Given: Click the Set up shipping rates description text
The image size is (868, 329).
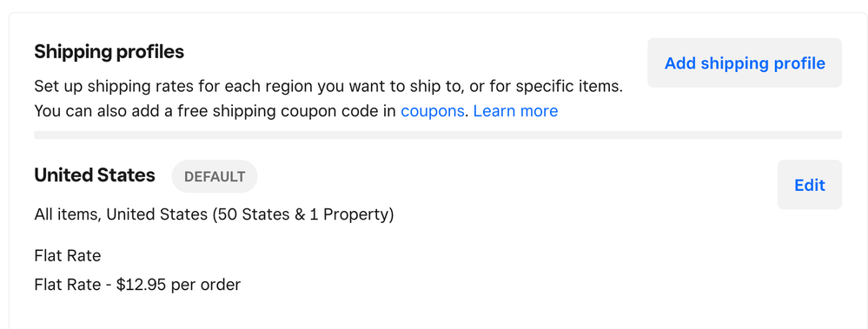Looking at the screenshot, I should pos(328,87).
